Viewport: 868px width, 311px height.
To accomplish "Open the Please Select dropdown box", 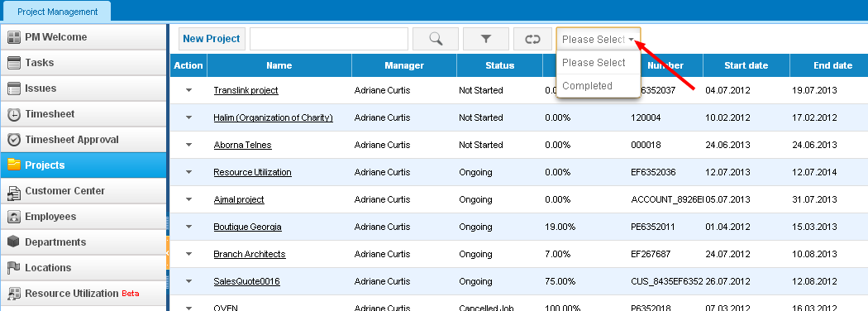I will 599,40.
